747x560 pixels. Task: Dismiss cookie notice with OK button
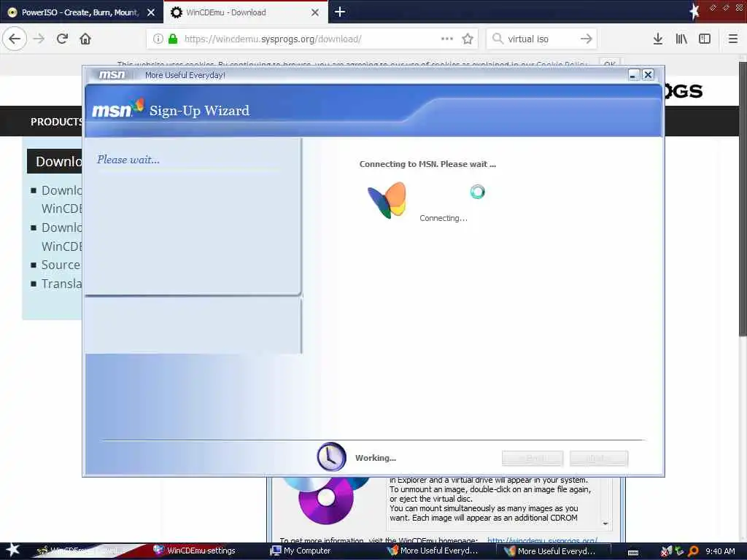(609, 64)
